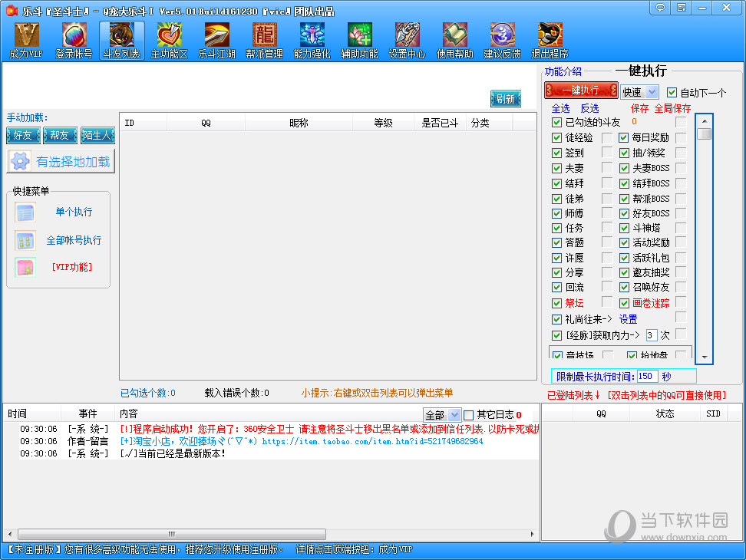Click the 限制最长执行时间 seconds field
Viewport: 746px width, 560px height.
tap(648, 376)
